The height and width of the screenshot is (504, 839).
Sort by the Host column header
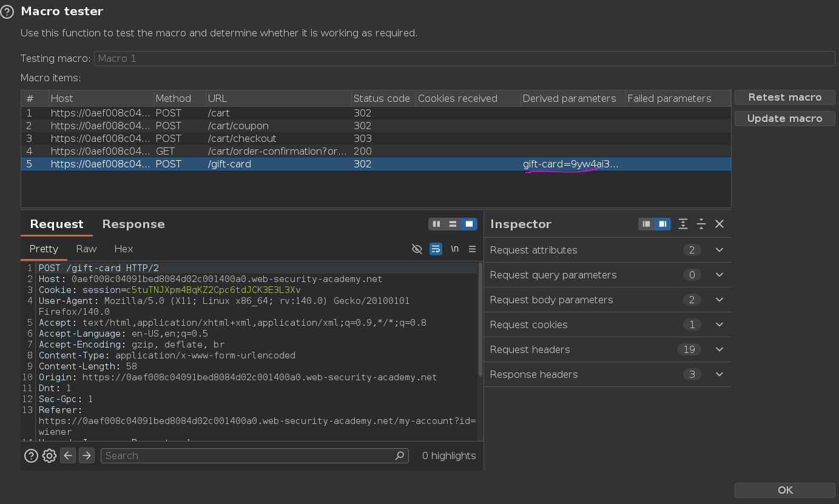(101, 98)
